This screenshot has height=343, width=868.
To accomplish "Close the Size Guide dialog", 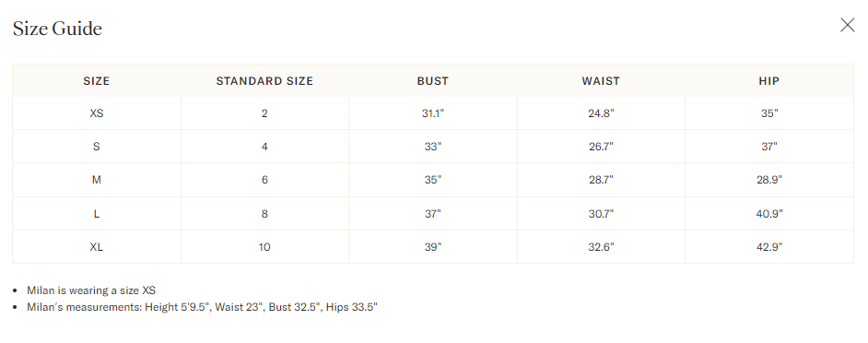I will point(847,26).
